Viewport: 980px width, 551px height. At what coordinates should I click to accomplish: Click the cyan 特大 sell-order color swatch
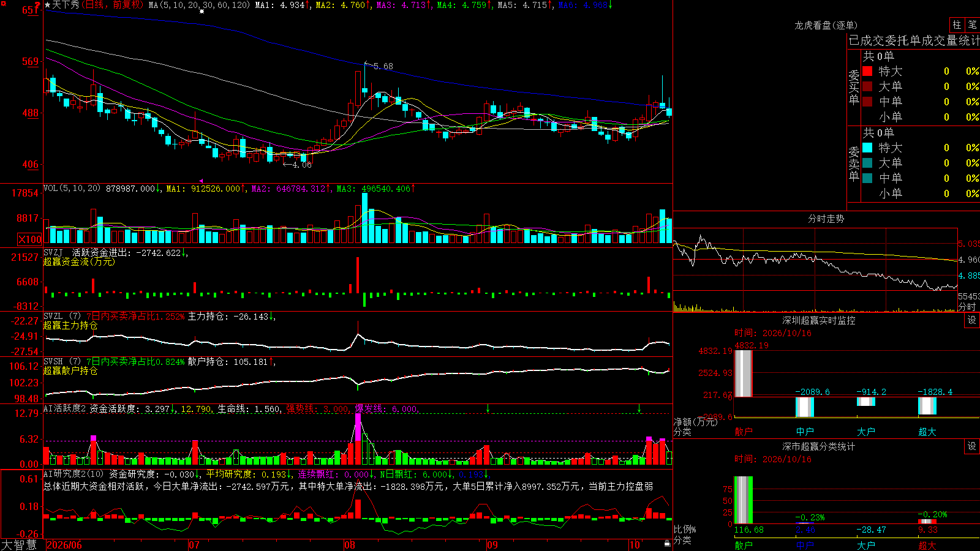(x=867, y=148)
